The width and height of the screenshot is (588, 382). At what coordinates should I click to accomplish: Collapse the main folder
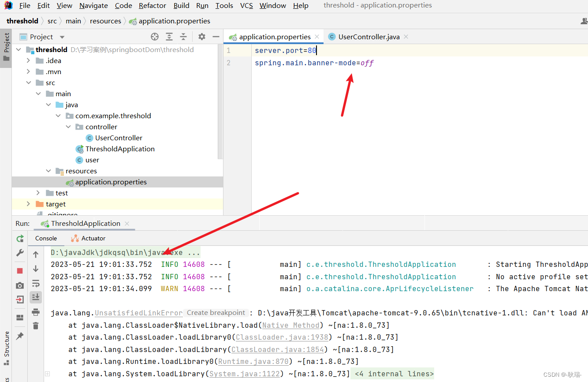pyautogui.click(x=38, y=94)
